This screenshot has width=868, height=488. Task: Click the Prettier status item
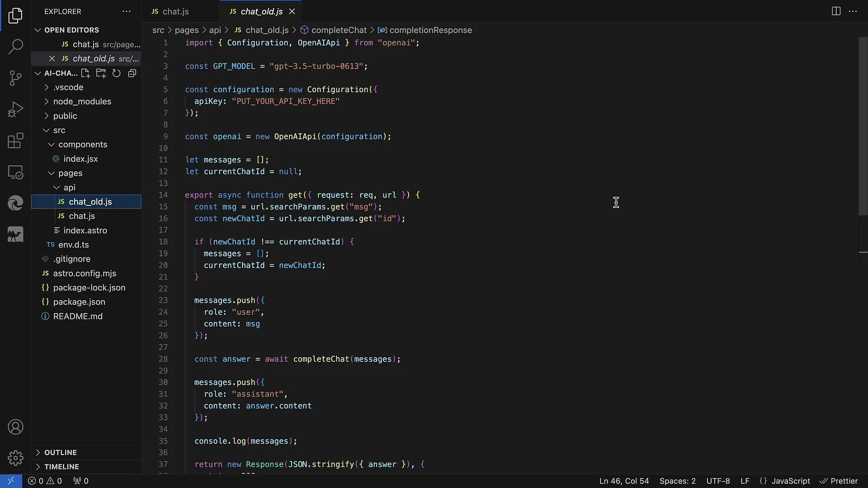click(839, 481)
